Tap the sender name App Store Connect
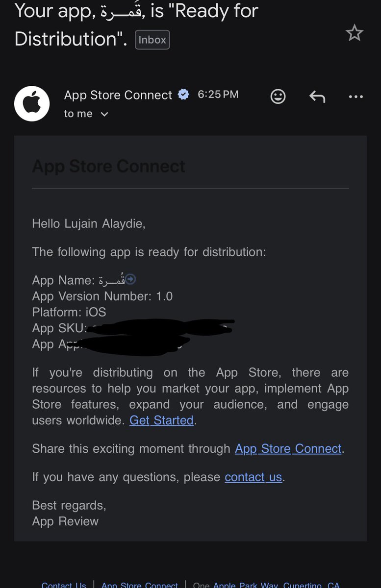Screen dimensions: 381x588 [x=118, y=95]
